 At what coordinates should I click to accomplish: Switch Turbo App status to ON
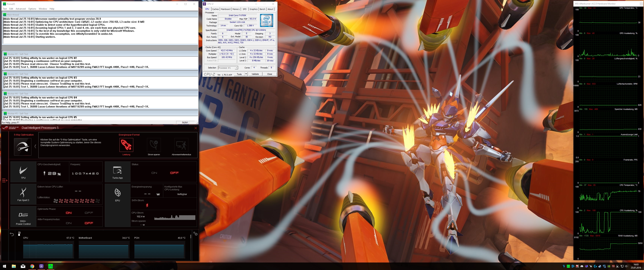[154, 173]
